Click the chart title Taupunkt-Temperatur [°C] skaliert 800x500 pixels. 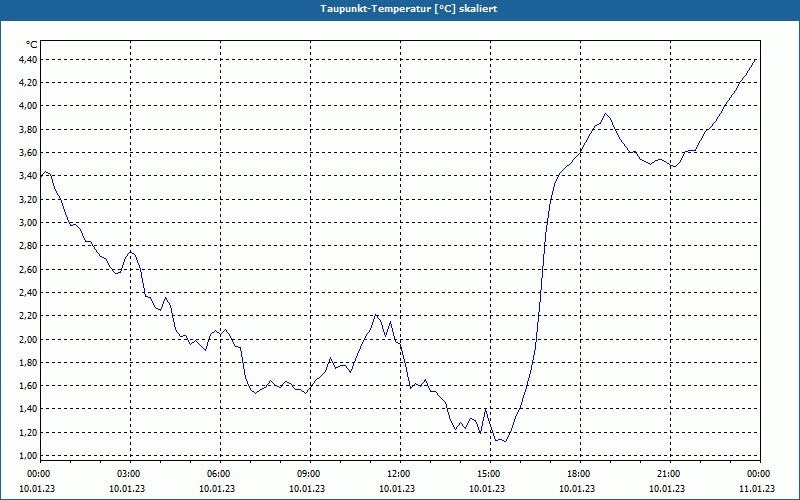[409, 9]
